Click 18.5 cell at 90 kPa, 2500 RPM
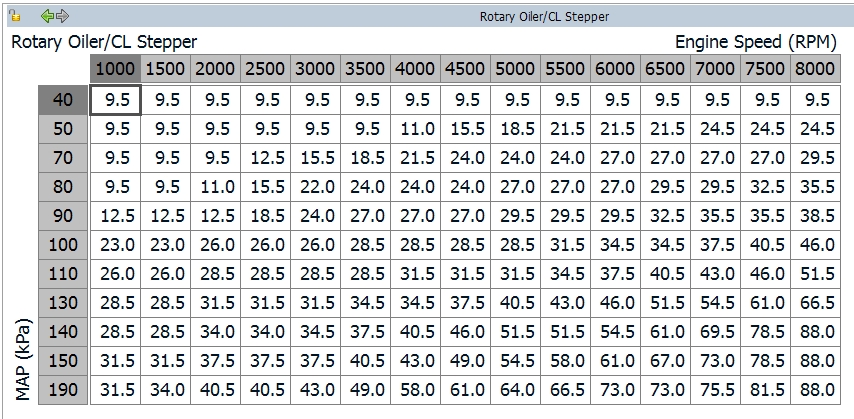Screen dimensions: 854x419 [x=266, y=216]
